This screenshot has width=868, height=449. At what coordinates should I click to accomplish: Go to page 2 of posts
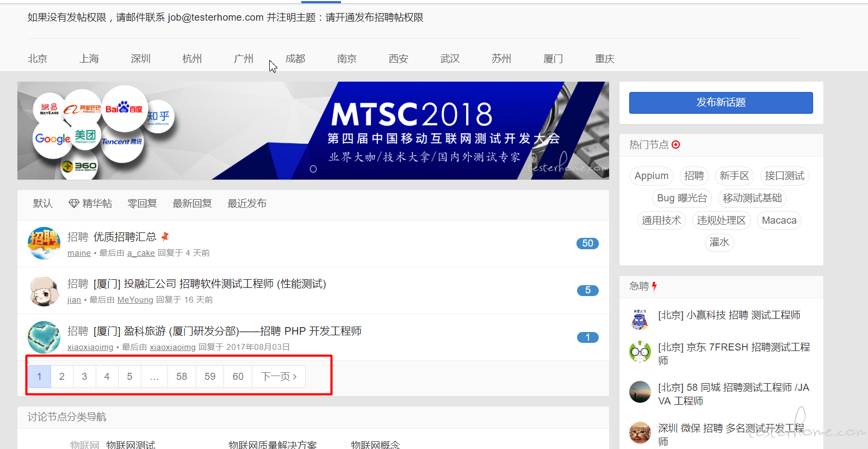[x=62, y=377]
